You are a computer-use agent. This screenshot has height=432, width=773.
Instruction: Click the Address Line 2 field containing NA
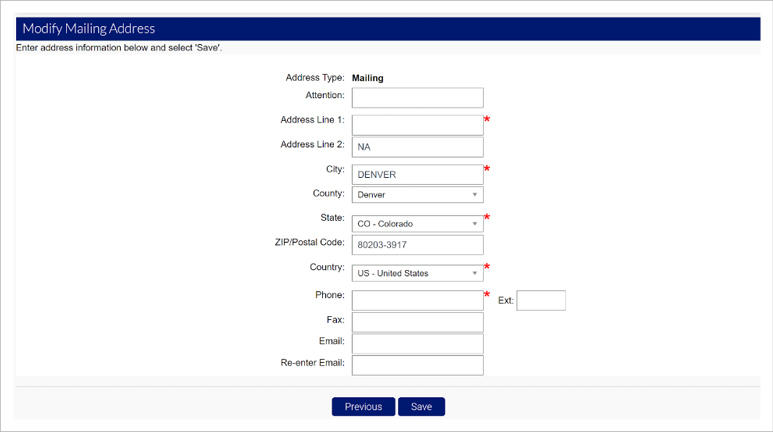click(x=417, y=147)
